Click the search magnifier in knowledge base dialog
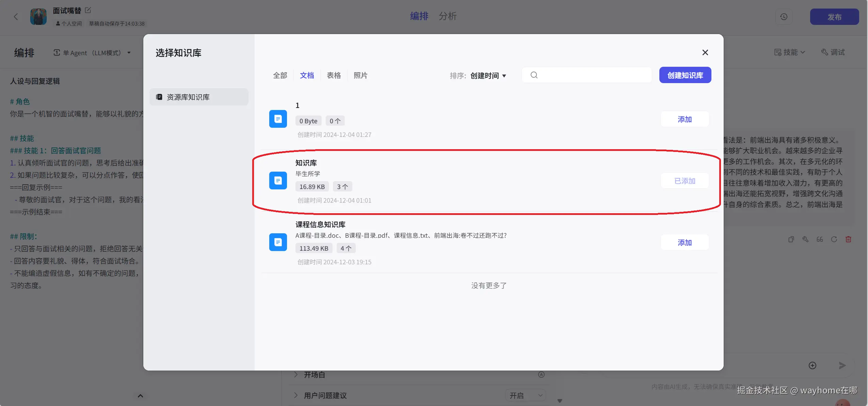868x406 pixels. coord(533,75)
